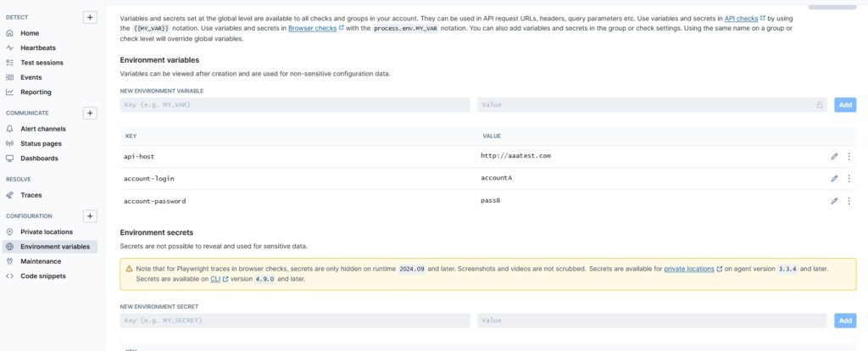Edit the account-login variable with pencil icon

pyautogui.click(x=834, y=179)
